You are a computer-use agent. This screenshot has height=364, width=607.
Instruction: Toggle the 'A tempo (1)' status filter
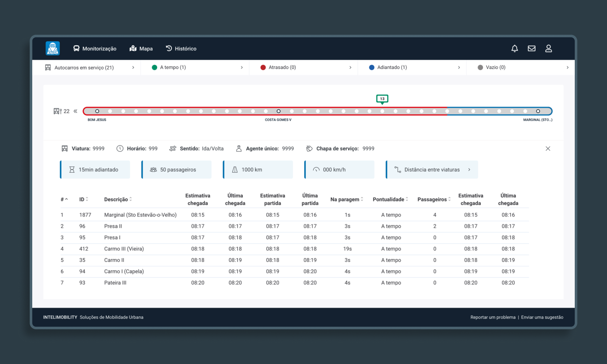point(173,67)
